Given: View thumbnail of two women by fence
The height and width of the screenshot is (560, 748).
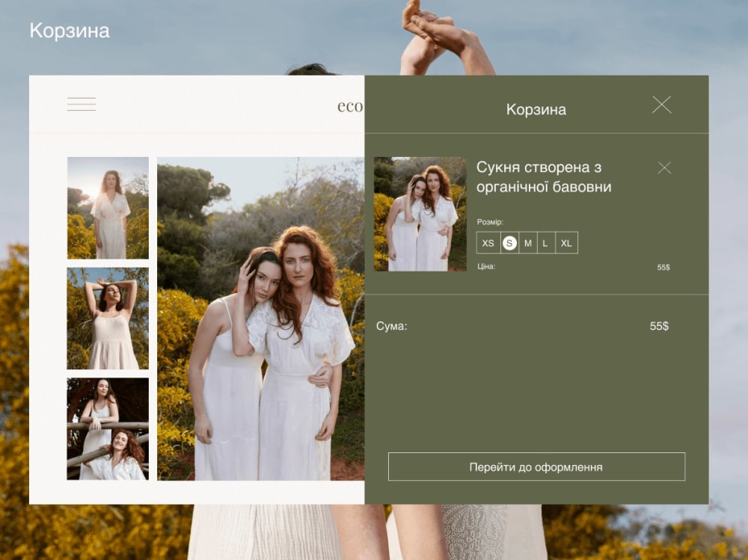Looking at the screenshot, I should click(x=108, y=429).
